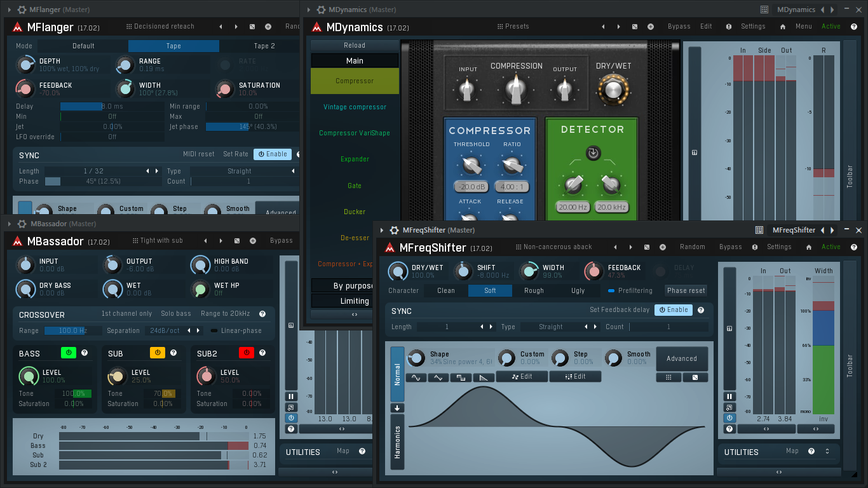This screenshot has height=488, width=868.
Task: Open help icon in CROSSOVER section
Action: pos(262,314)
